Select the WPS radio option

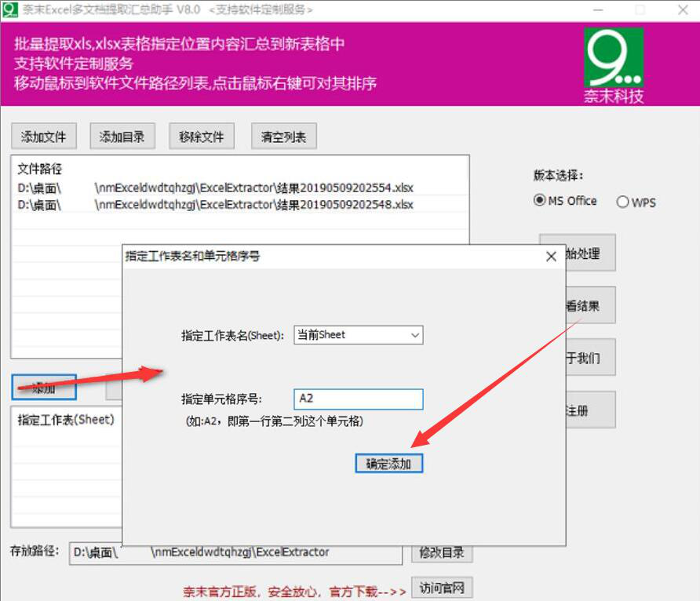coord(636,202)
